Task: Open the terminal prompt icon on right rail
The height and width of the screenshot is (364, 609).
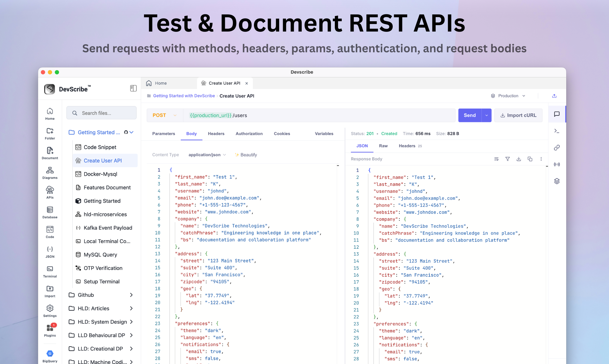Action: point(557,131)
